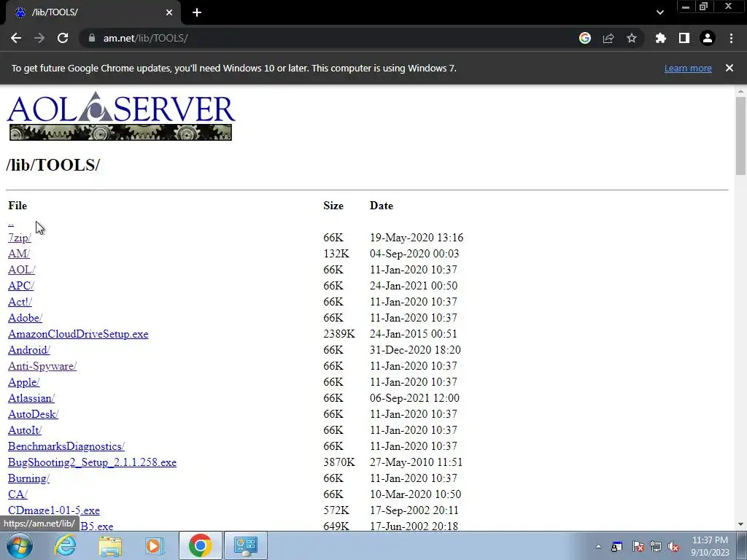Download AmazonCloudDriveSetup.exe
Screen dimensions: 747x560
click(78, 334)
